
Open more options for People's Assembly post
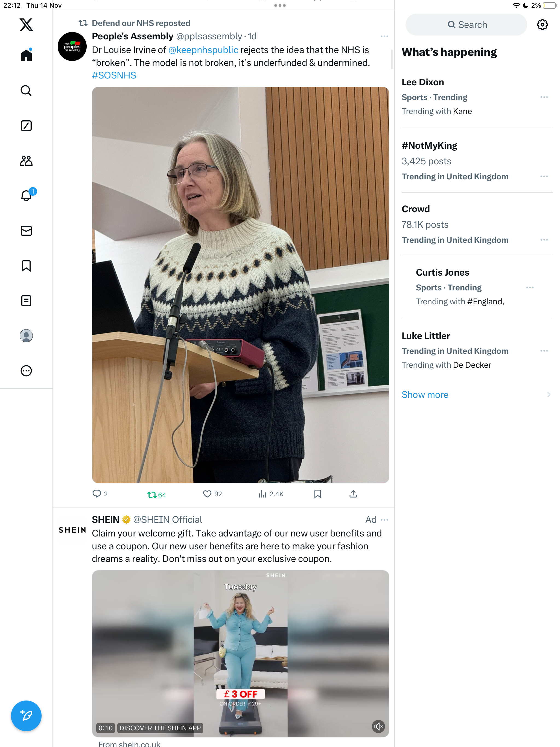(384, 36)
